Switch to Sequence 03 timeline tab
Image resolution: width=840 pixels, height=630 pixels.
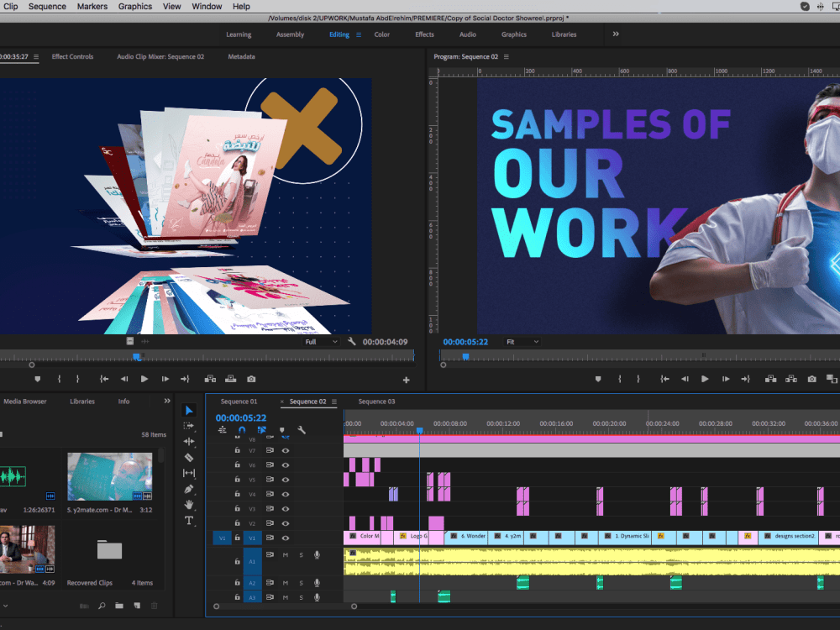pos(376,402)
